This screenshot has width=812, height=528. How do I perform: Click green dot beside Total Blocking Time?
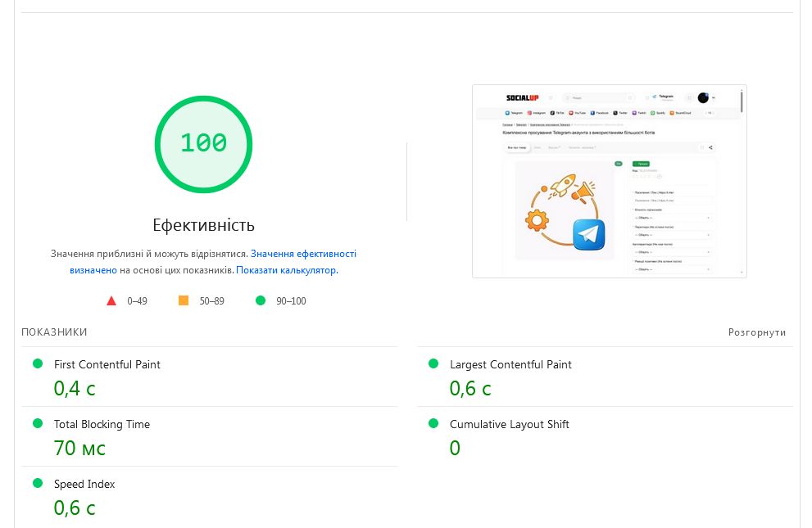[x=37, y=423]
